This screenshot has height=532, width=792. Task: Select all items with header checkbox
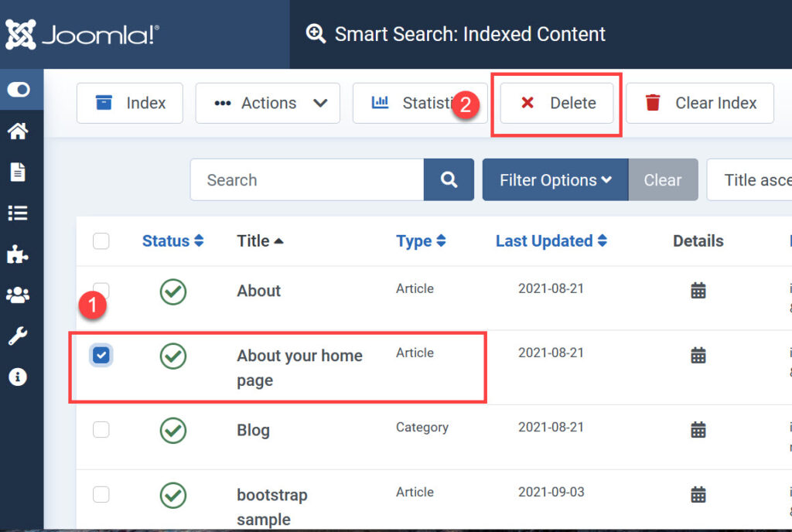tap(101, 241)
